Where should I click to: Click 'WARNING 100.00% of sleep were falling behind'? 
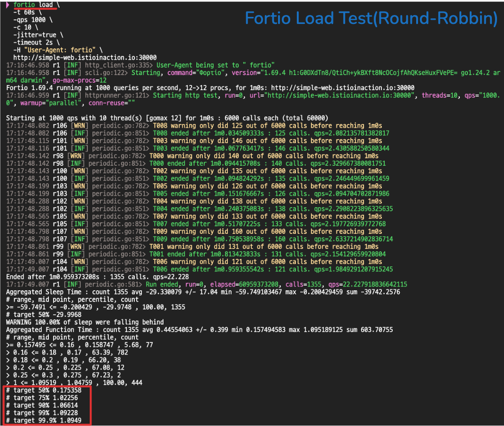pos(85,322)
